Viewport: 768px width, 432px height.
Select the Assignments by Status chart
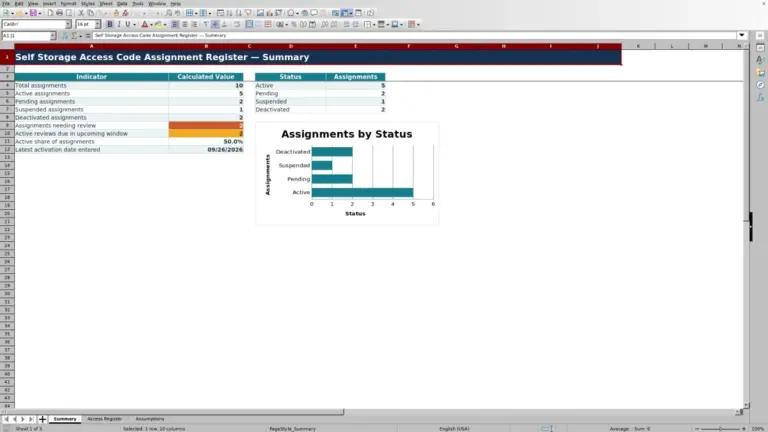(x=347, y=174)
